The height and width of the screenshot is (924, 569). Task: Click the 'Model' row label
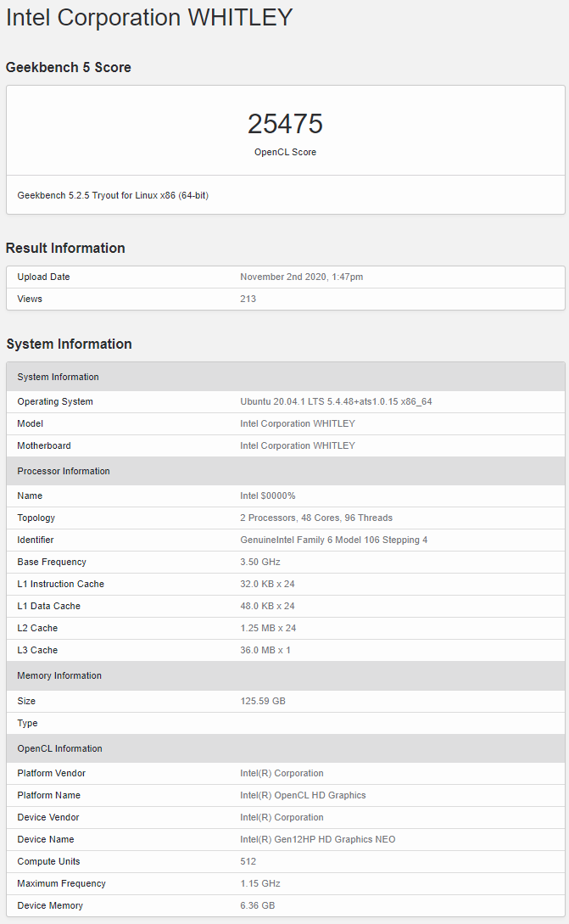[30, 423]
